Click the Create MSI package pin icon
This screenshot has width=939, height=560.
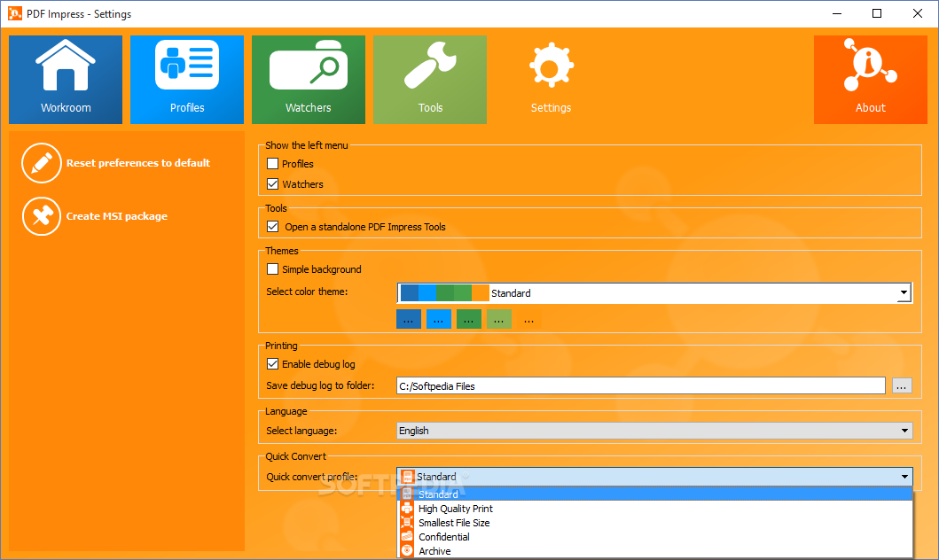(x=42, y=216)
